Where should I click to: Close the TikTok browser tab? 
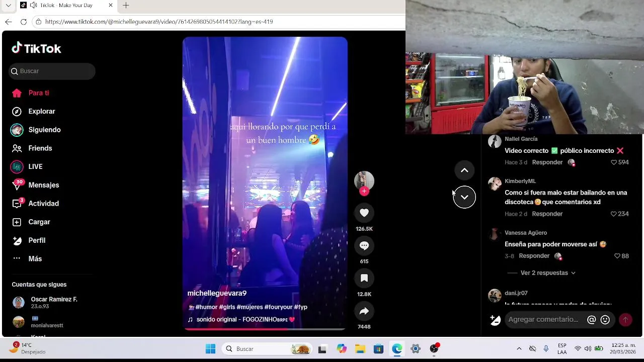111,5
